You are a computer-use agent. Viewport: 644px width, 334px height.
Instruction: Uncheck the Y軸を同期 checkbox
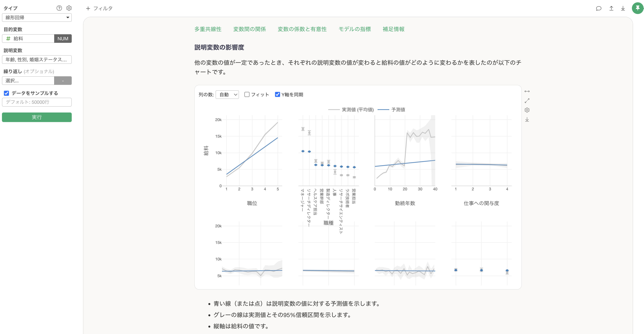[x=277, y=94]
